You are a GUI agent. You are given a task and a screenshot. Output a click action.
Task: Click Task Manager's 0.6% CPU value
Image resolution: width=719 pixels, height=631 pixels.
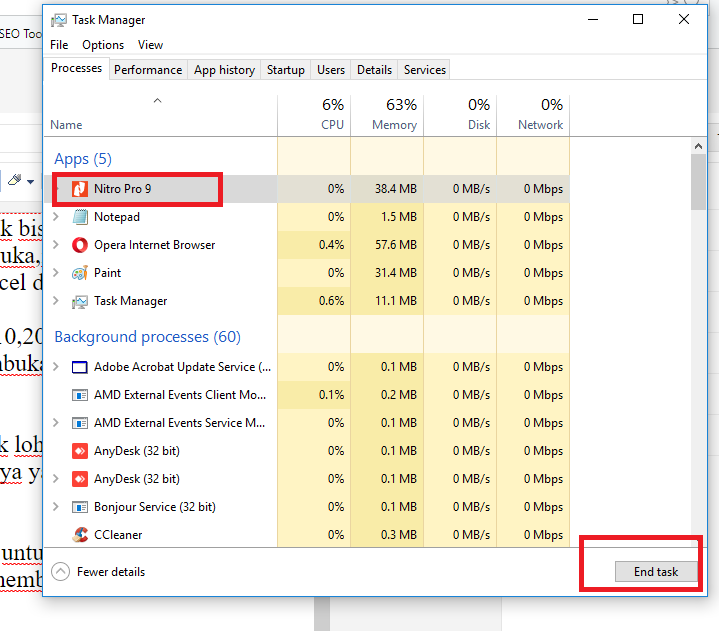pyautogui.click(x=332, y=301)
